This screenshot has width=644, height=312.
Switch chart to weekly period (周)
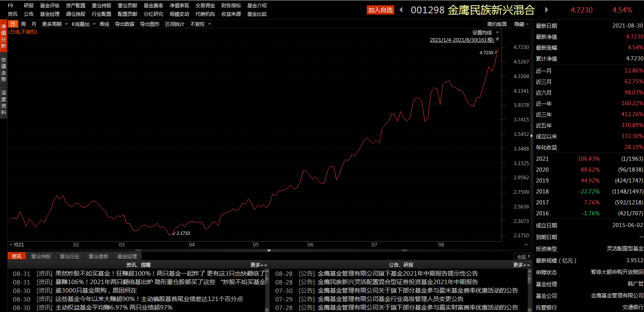[23, 24]
